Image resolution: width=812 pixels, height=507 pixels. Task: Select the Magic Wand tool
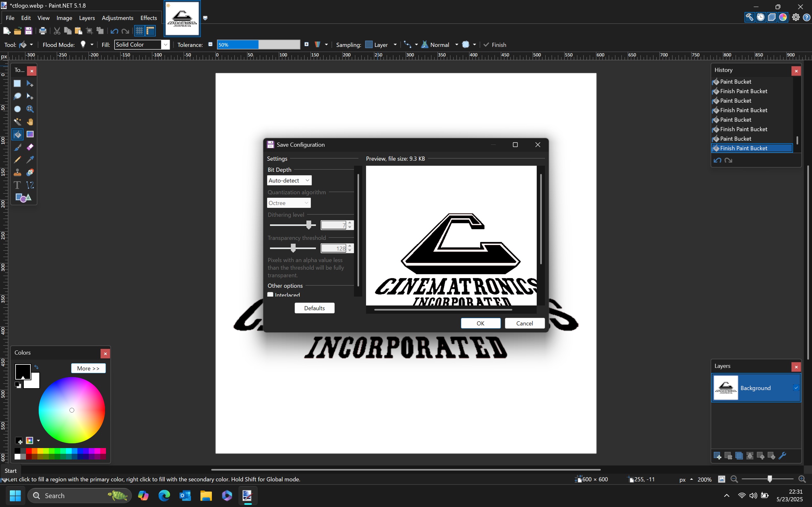[17, 122]
